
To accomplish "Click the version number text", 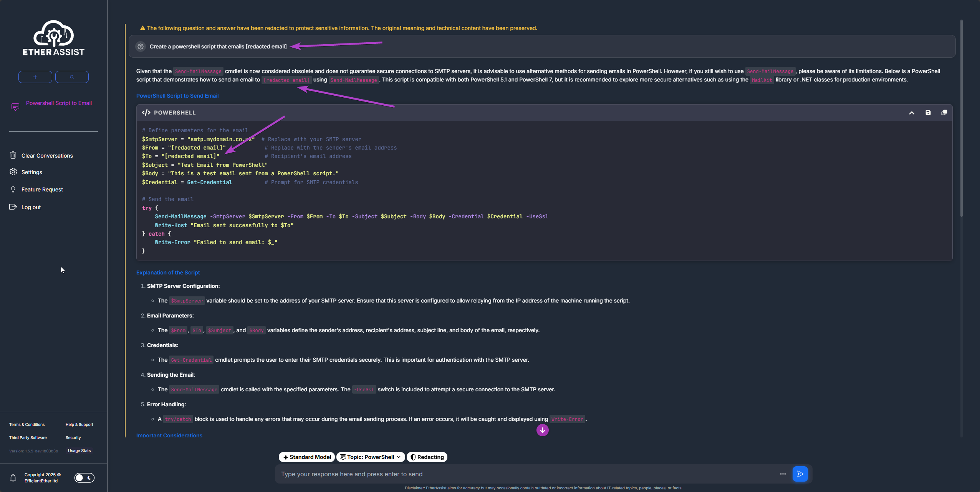I will coord(33,451).
